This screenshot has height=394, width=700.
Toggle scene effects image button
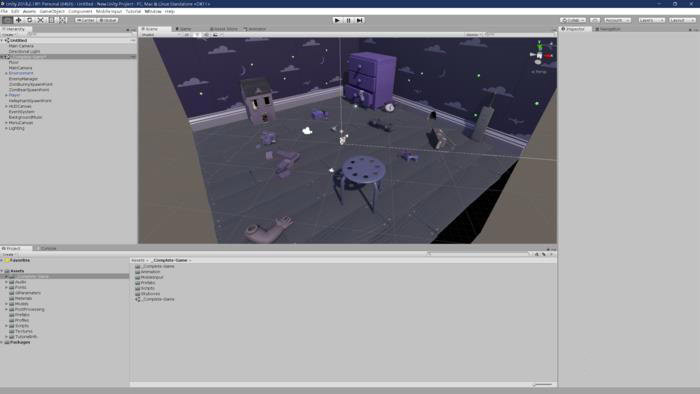pos(215,34)
